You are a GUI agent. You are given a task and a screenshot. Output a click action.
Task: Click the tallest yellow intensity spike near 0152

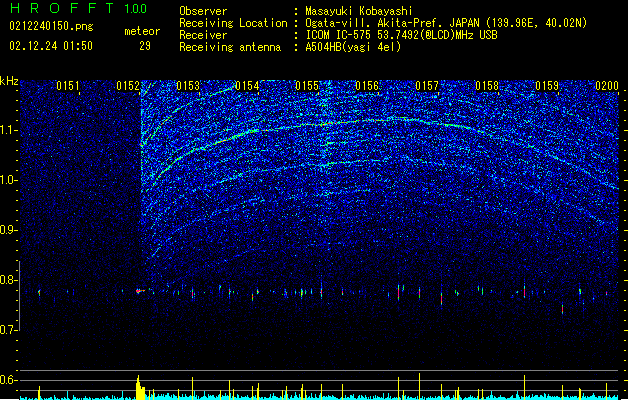(x=138, y=388)
